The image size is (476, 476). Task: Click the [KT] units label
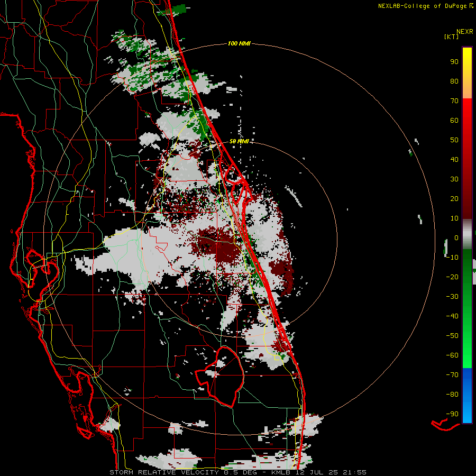click(451, 36)
